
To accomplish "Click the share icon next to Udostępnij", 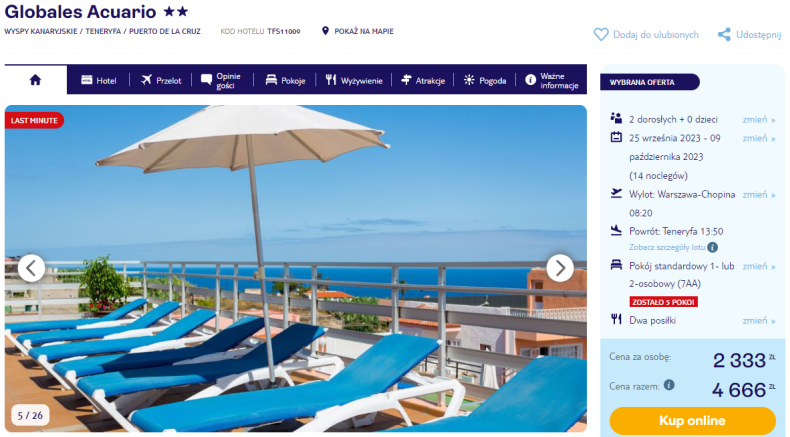I will [724, 35].
